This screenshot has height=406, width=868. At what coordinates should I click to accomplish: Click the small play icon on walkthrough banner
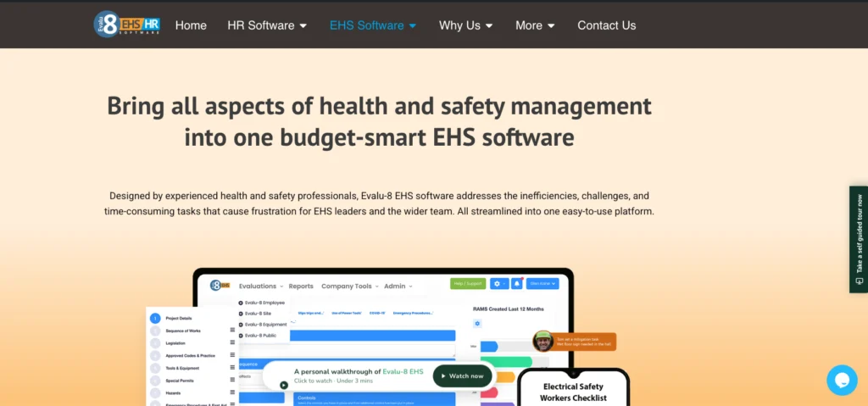284,385
